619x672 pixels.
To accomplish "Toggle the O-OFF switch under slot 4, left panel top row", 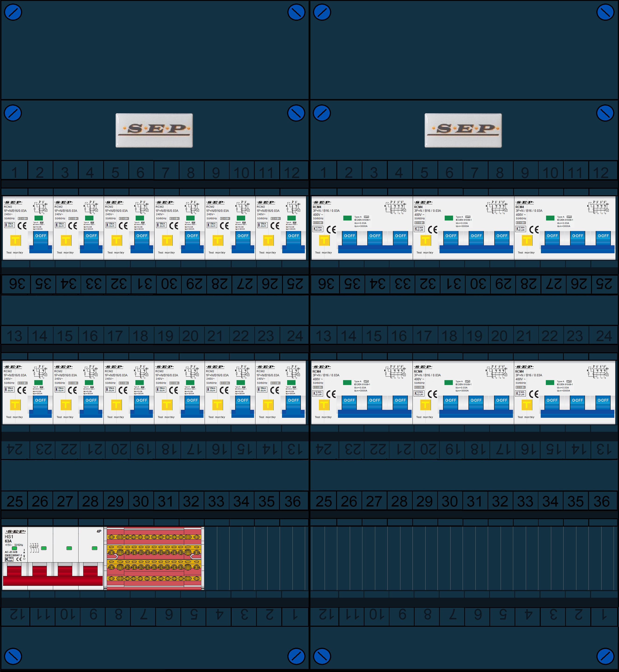I will pyautogui.click(x=91, y=242).
